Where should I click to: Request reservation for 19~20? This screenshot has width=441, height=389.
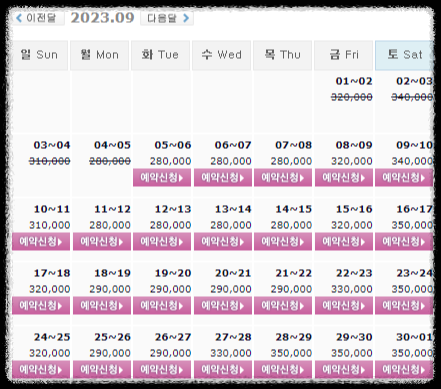(x=162, y=305)
